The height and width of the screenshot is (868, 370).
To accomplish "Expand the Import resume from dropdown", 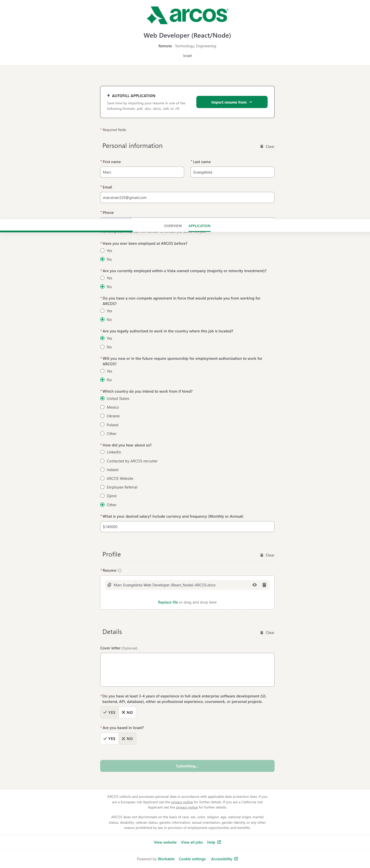I will [x=232, y=102].
